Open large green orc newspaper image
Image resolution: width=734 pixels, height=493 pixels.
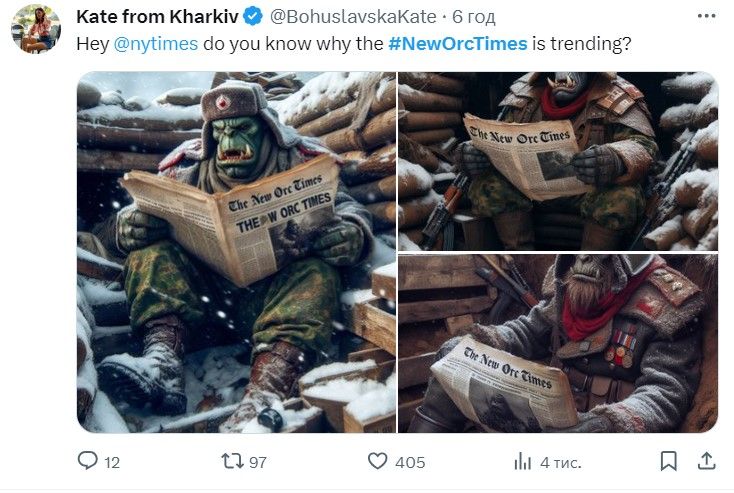(x=236, y=252)
